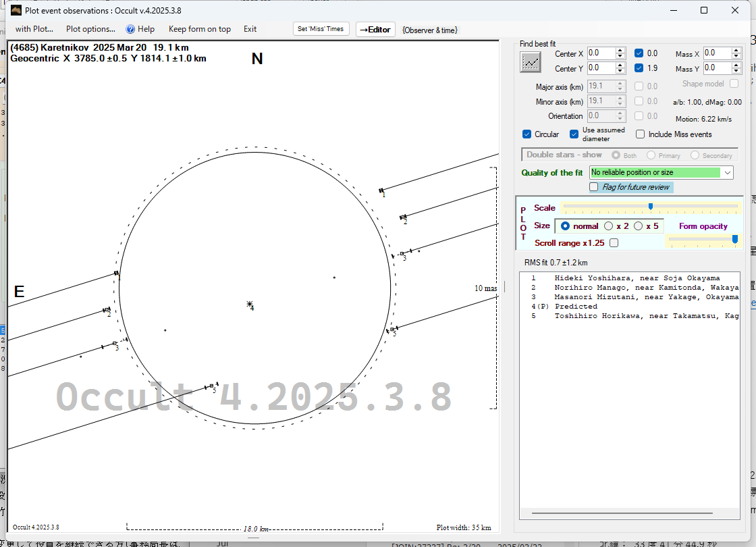The height and width of the screenshot is (547, 756).
Task: Enable Include Miss events checkbox
Action: click(641, 134)
